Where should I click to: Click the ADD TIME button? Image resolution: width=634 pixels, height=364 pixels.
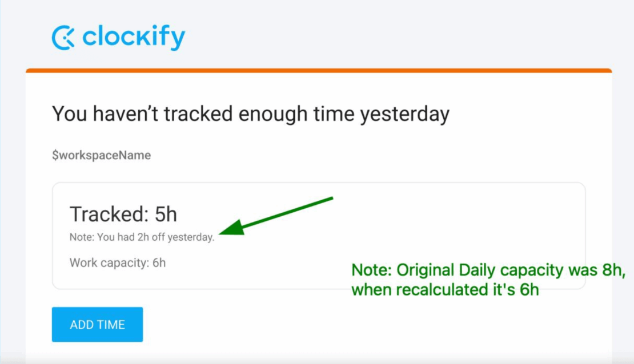click(x=97, y=324)
